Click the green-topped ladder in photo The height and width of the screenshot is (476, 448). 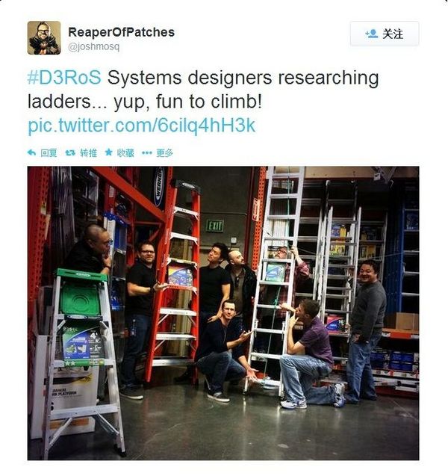coord(84,361)
